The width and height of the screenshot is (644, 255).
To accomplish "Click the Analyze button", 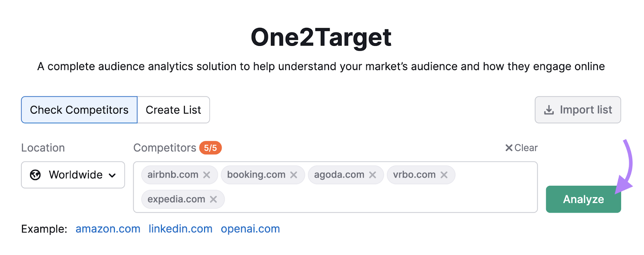I will point(583,199).
